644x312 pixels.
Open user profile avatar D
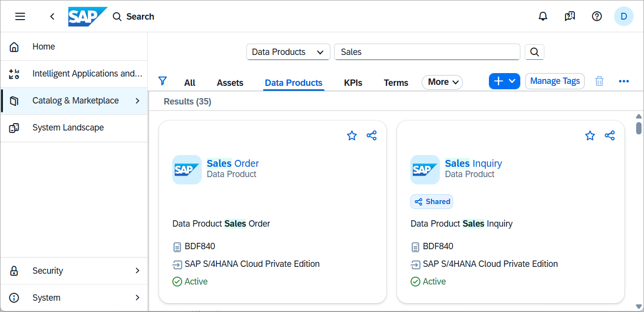click(624, 17)
